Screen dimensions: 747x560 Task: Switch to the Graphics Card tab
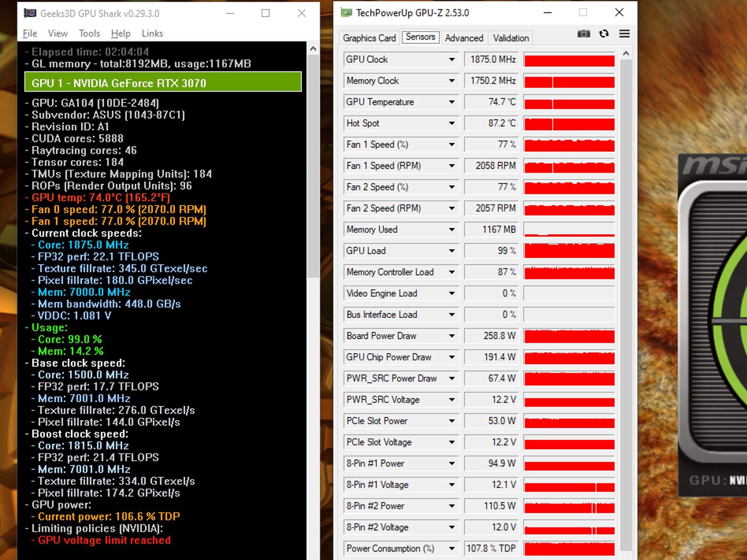tap(369, 38)
